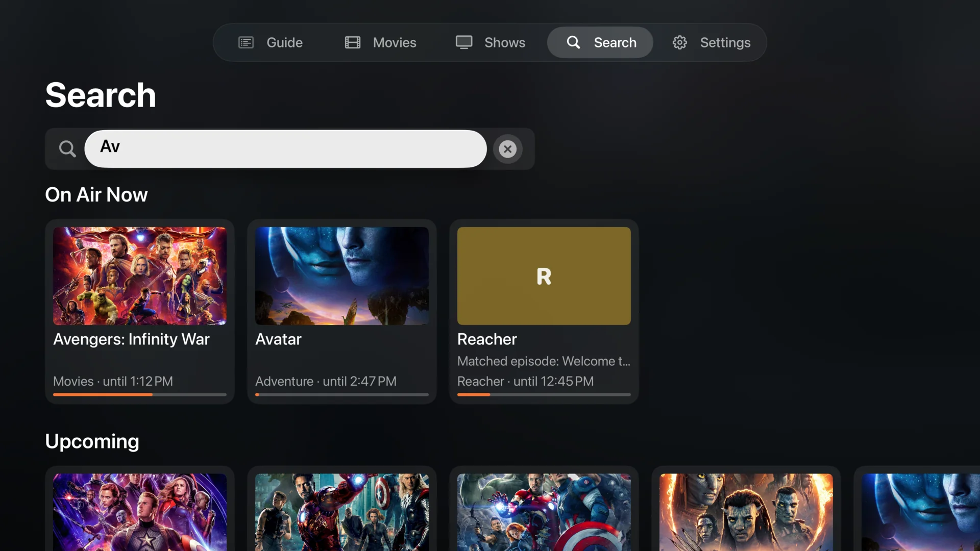The height and width of the screenshot is (551, 980).
Task: Open the Guide tab
Action: point(271,42)
